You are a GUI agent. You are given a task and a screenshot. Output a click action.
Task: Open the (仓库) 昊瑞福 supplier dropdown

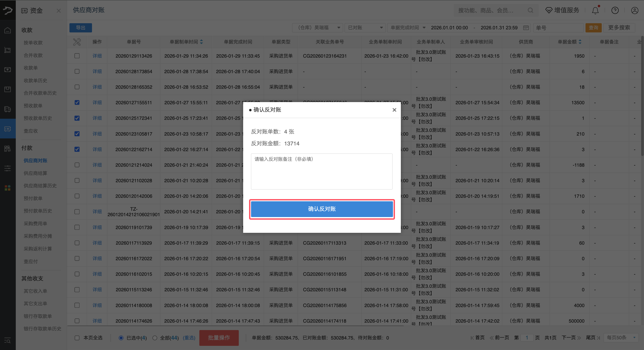pos(317,28)
